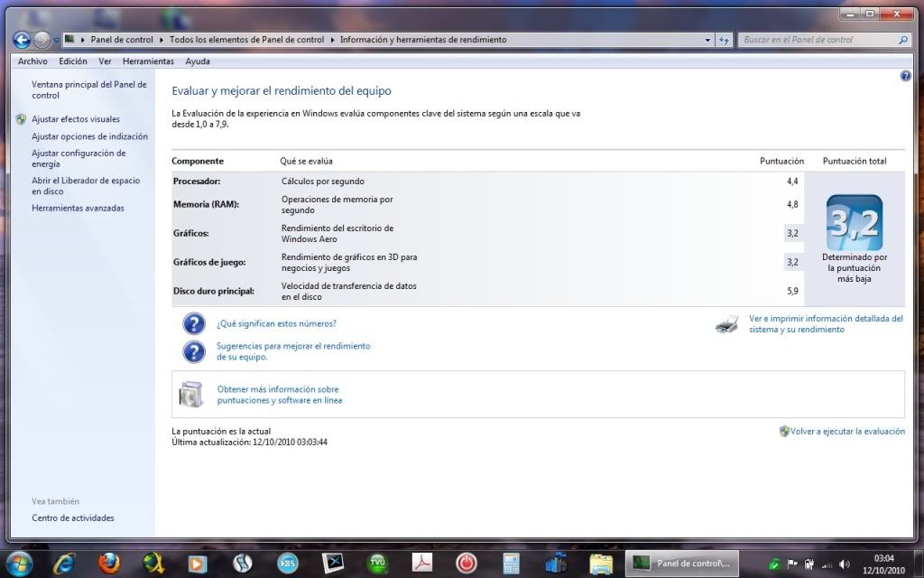Open the recent pages dropdown beside Forward
Viewport: 924px width, 578px height.
point(57,40)
